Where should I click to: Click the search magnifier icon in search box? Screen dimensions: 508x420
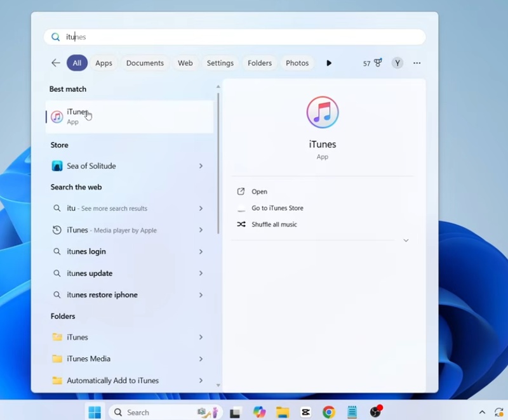coord(56,37)
